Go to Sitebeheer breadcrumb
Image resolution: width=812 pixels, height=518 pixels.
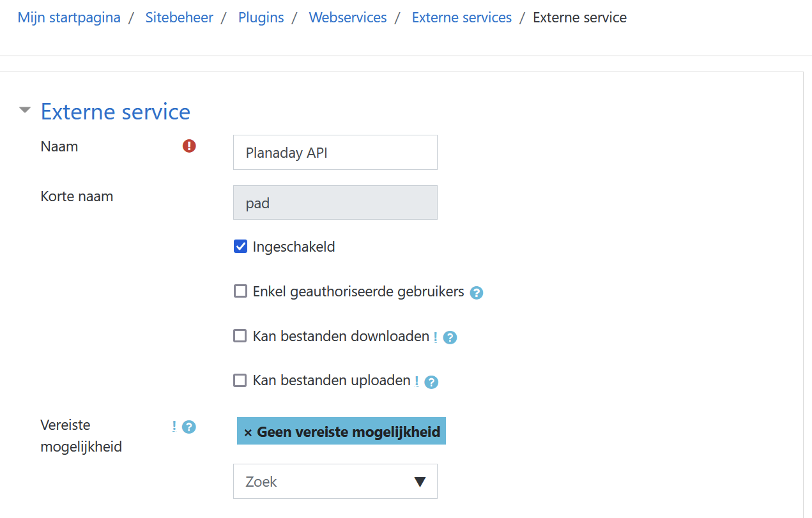coord(180,17)
